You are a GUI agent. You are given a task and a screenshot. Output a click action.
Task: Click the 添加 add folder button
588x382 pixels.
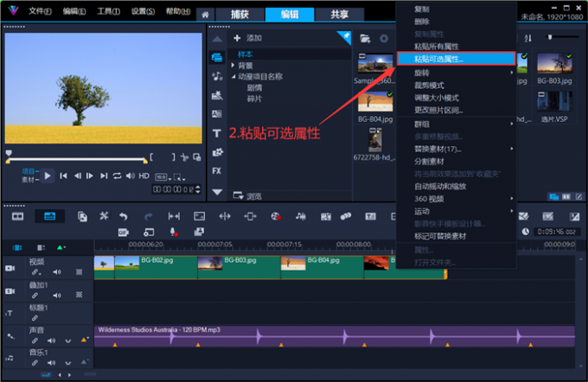(x=247, y=38)
